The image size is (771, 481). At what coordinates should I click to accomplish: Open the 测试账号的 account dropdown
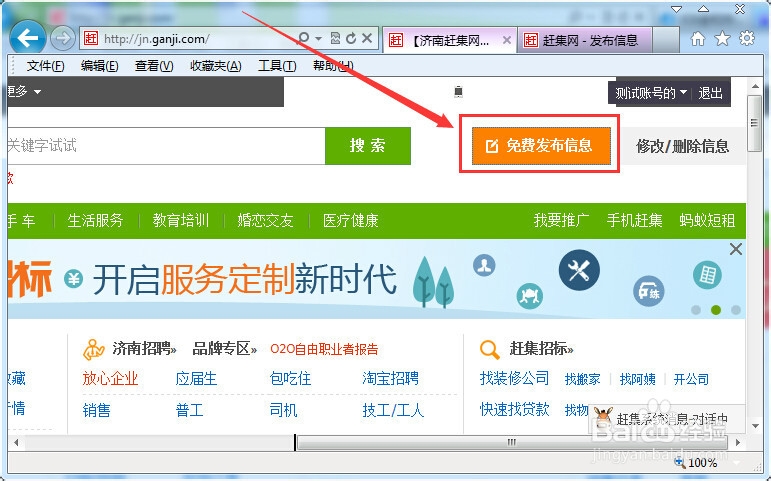pyautogui.click(x=650, y=93)
